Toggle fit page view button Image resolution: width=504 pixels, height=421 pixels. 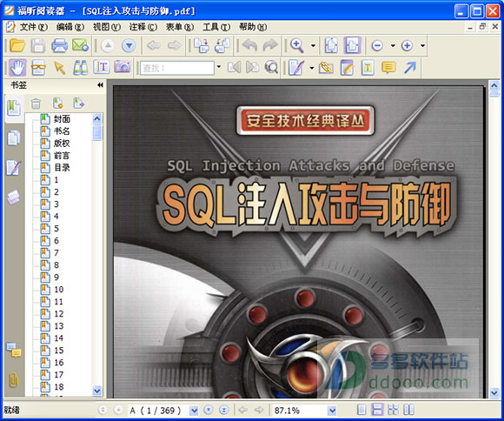click(x=331, y=45)
